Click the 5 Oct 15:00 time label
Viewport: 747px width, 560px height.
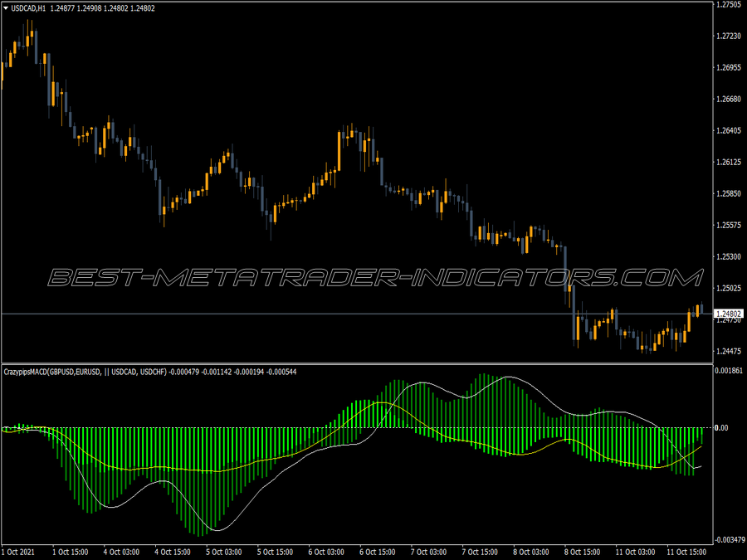point(275,552)
